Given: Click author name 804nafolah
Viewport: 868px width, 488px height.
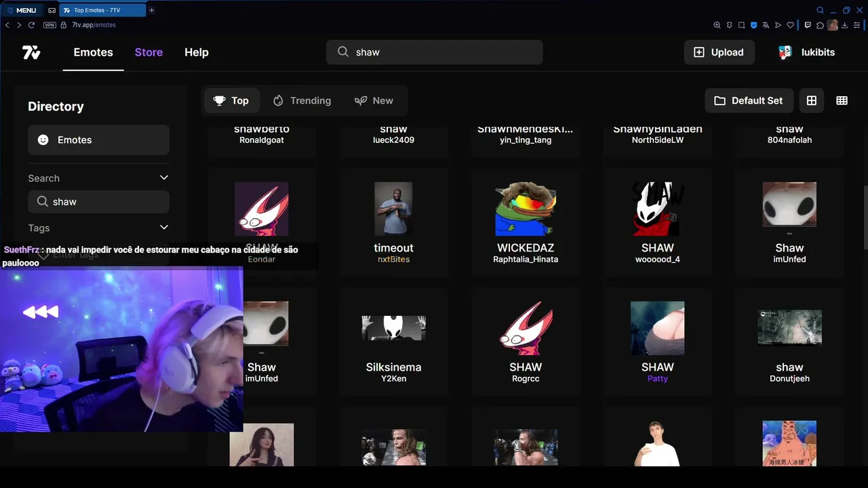Looking at the screenshot, I should [x=789, y=140].
